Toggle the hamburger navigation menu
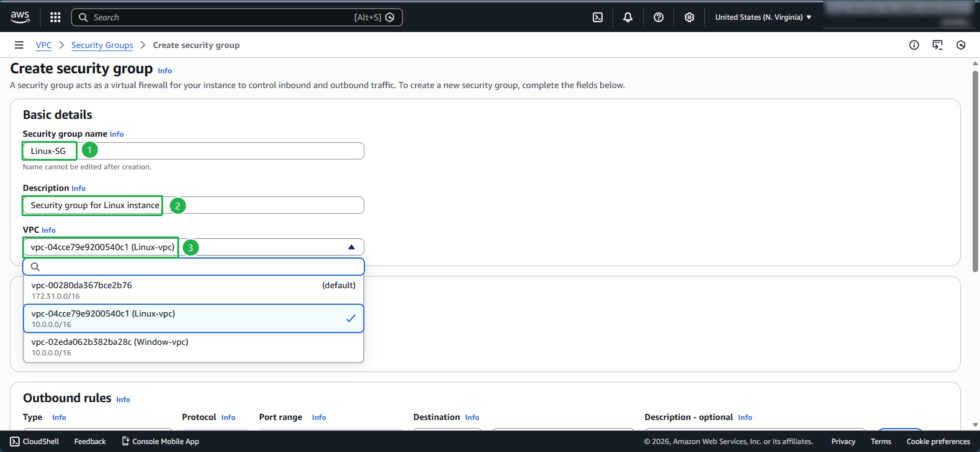The image size is (980, 452). point(19,45)
